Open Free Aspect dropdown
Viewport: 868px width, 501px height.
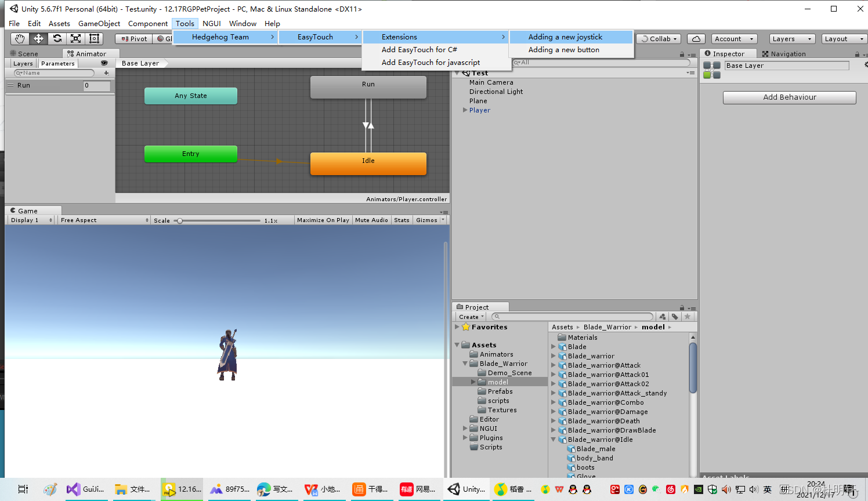point(104,220)
